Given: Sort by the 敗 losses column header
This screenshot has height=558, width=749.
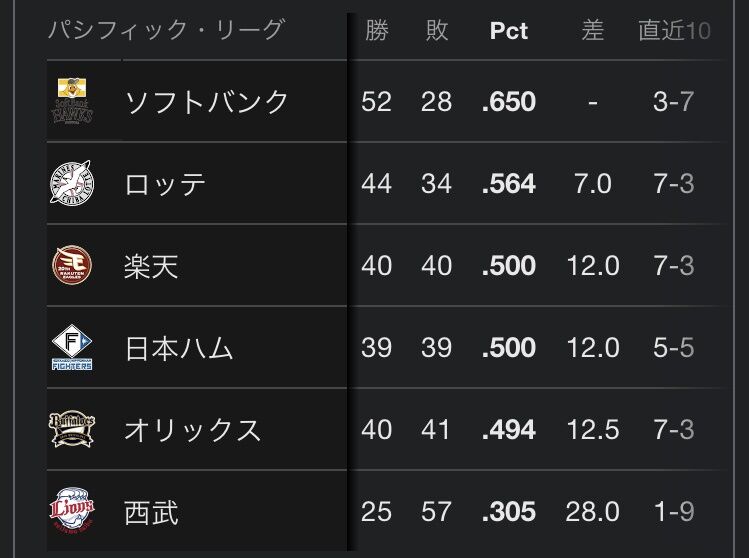Looking at the screenshot, I should (436, 31).
